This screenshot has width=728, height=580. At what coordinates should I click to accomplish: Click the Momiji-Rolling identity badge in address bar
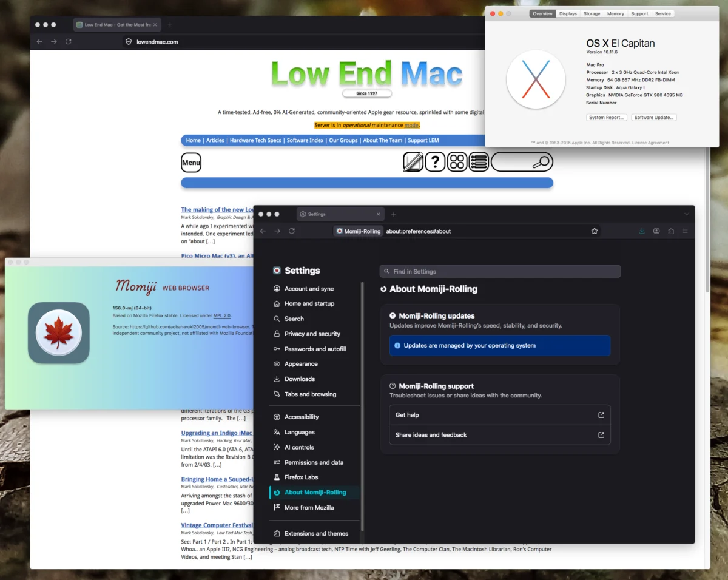point(359,231)
